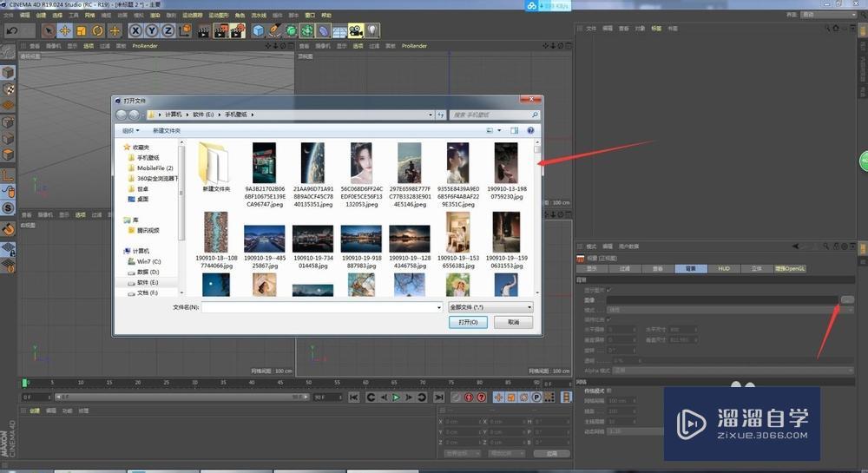Open the green Subdivision generators icon

coord(291,30)
